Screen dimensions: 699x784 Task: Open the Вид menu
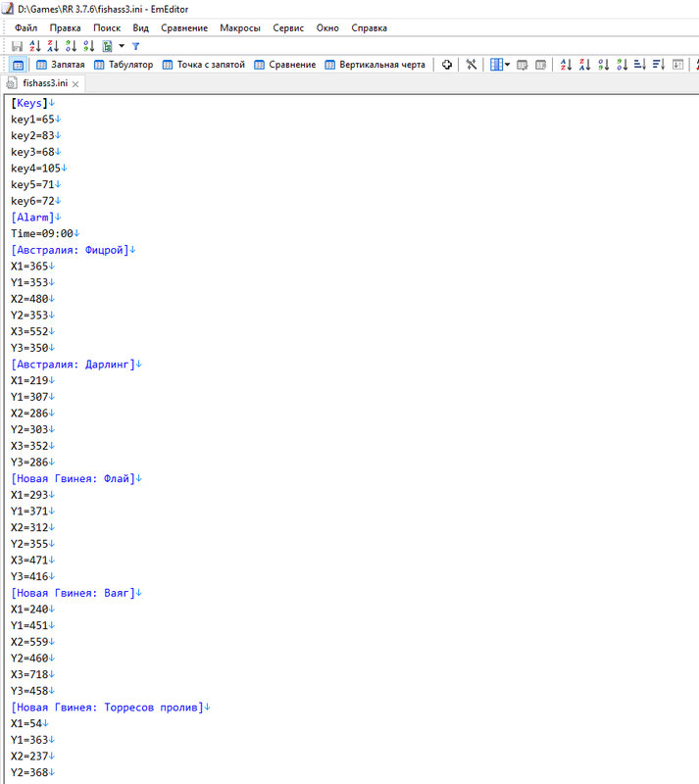[140, 28]
